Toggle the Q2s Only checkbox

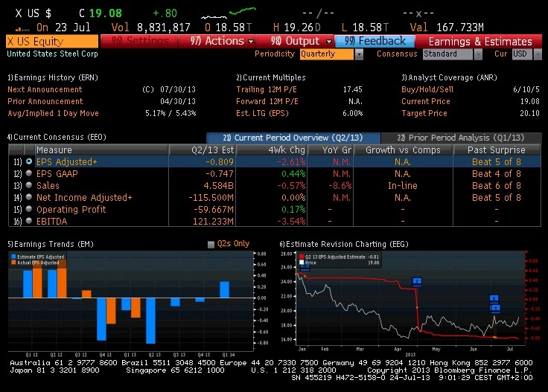211,244
